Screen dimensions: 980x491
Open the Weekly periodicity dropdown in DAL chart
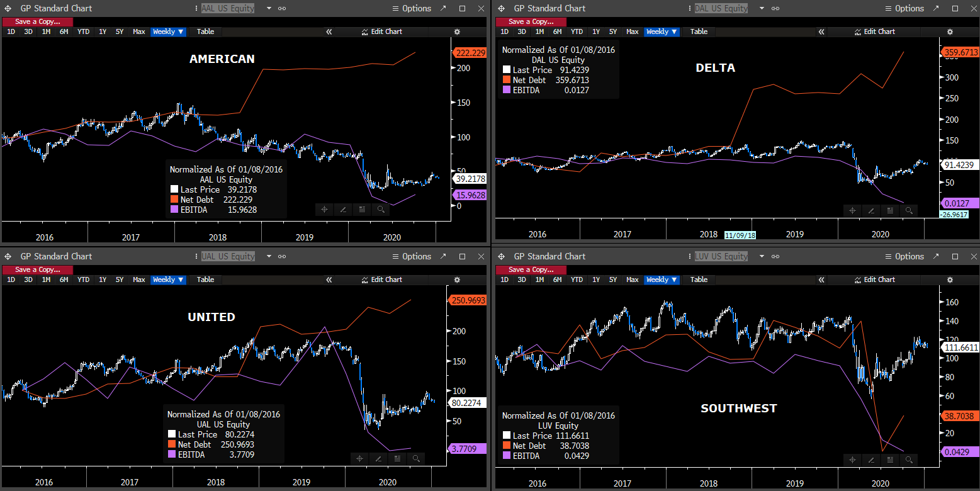(662, 31)
